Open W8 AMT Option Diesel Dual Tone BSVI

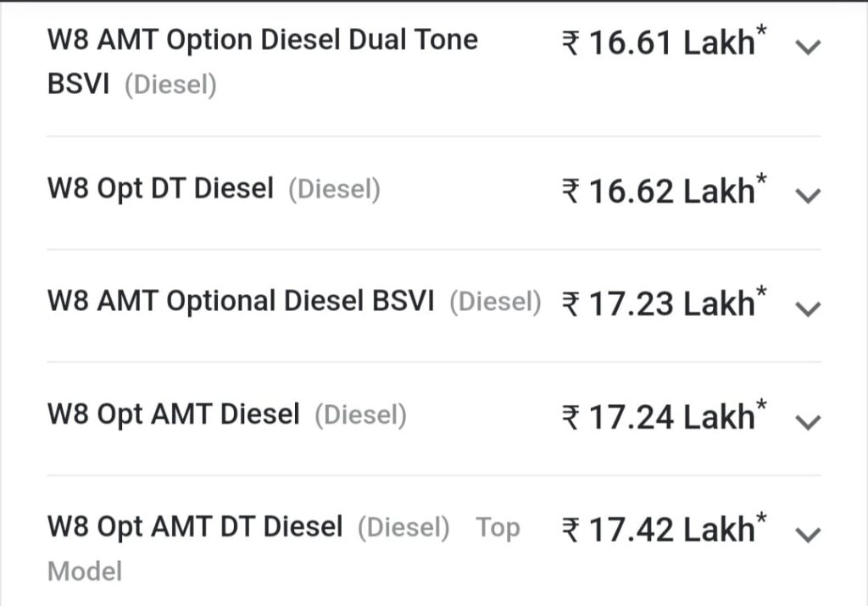[x=262, y=40]
